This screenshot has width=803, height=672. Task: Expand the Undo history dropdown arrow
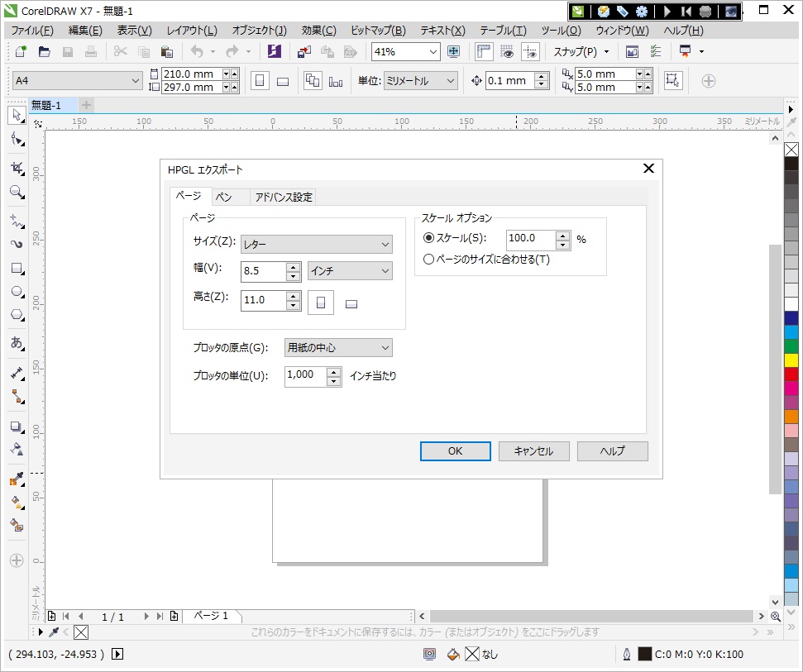(213, 52)
